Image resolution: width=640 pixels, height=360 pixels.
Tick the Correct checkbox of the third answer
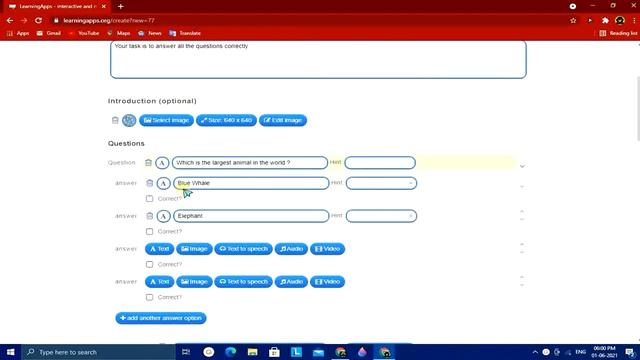[x=149, y=264]
